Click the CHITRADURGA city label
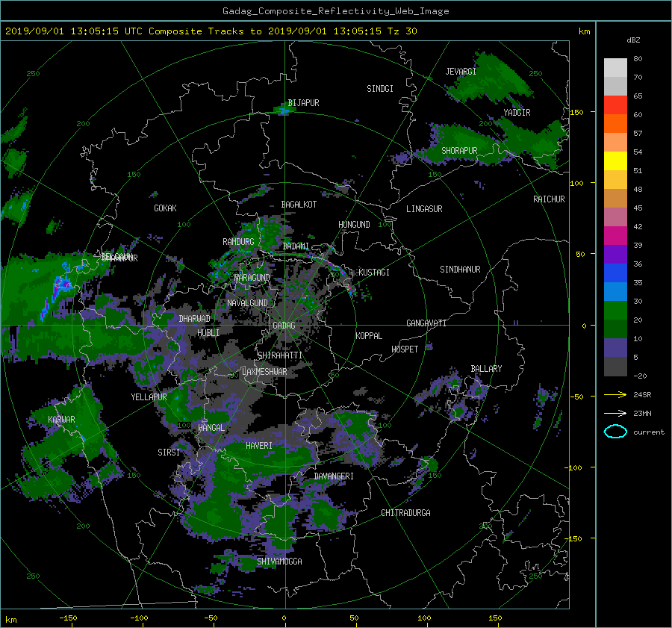Screen dimensions: 672x628 click(x=405, y=513)
